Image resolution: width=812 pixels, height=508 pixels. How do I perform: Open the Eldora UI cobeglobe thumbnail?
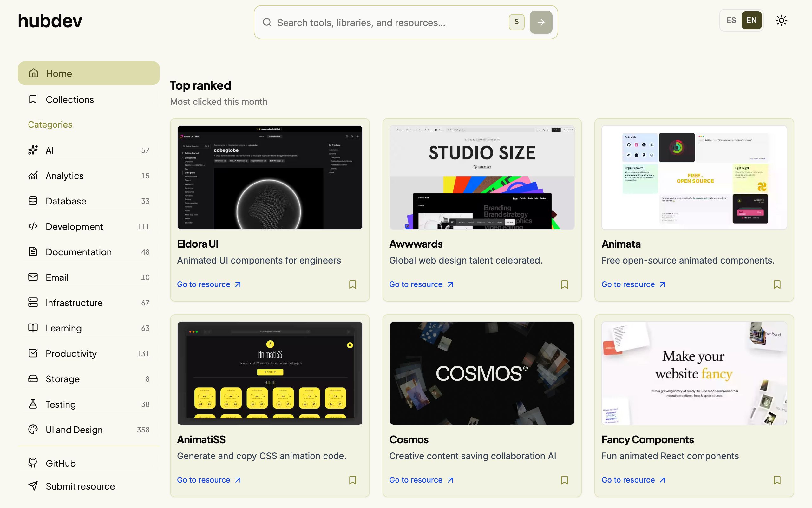[x=270, y=177]
